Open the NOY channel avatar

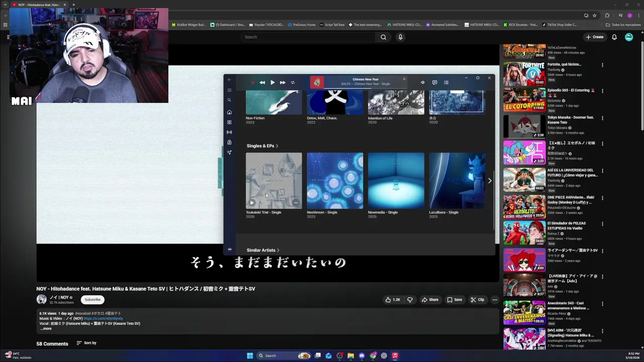[x=41, y=300]
